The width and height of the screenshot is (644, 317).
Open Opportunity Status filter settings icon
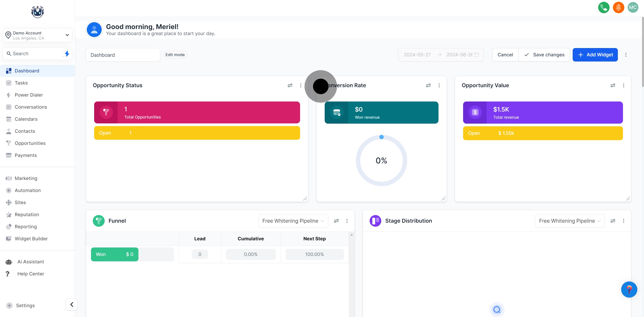click(x=290, y=85)
